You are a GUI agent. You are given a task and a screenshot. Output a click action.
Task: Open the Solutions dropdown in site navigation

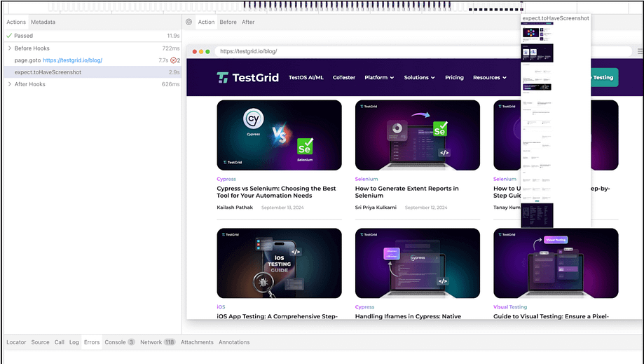[x=419, y=77]
